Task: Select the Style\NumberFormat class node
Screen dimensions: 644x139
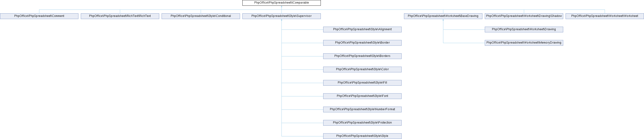Action: coord(362,109)
